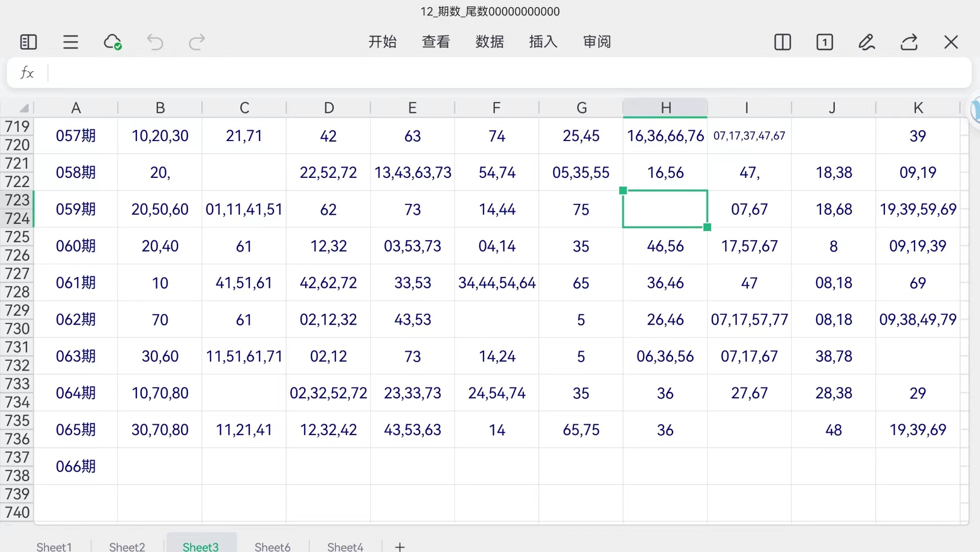Select cell with 03,53,73
980x552 pixels.
[x=413, y=246]
